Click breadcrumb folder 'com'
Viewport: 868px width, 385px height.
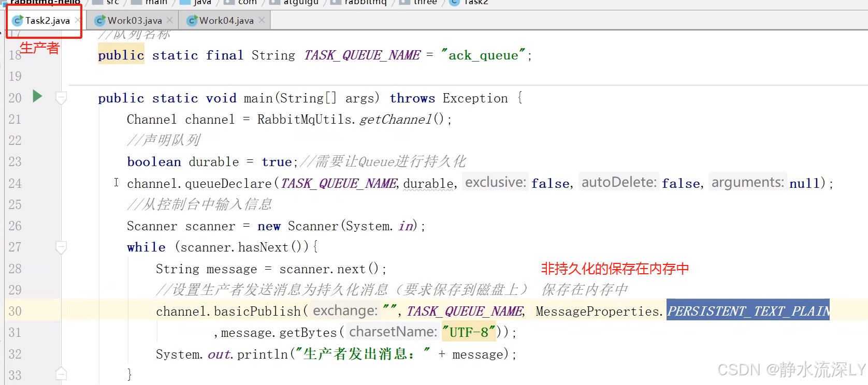(241, 2)
